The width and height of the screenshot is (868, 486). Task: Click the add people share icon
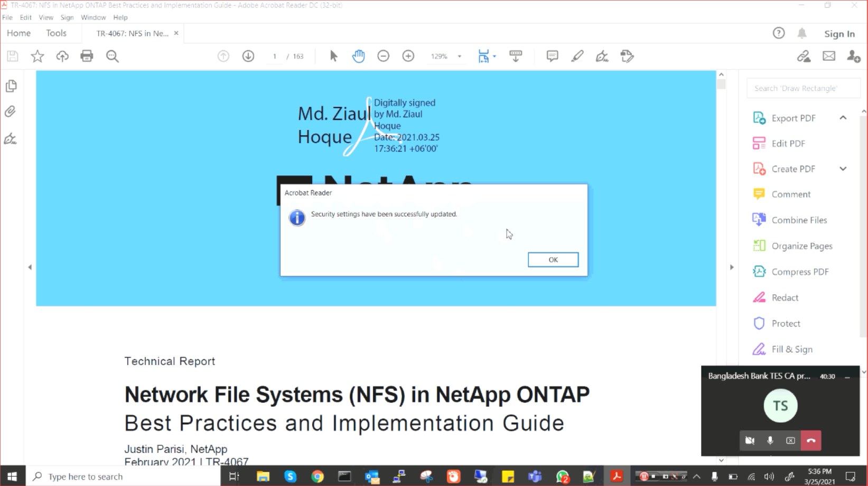coord(854,56)
